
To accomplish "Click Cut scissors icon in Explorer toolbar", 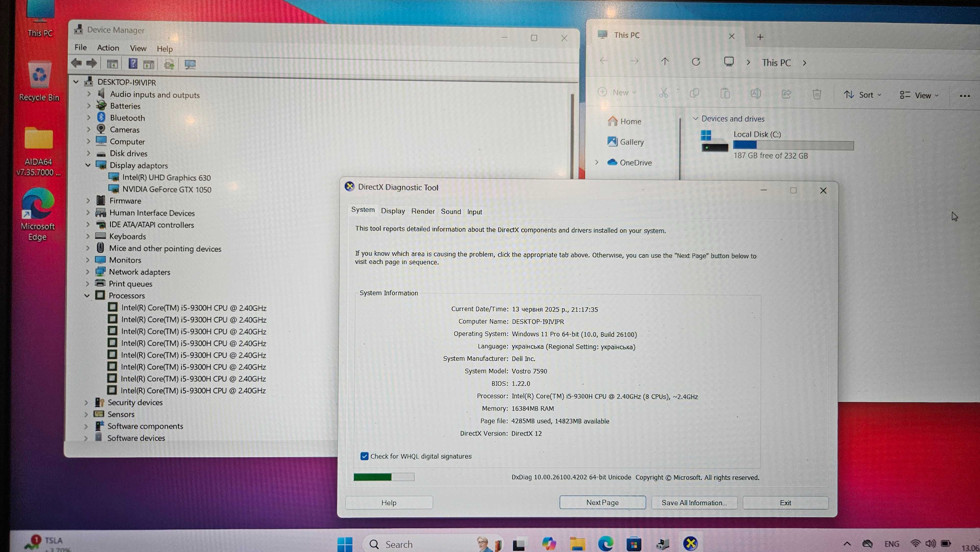I will 663,93.
